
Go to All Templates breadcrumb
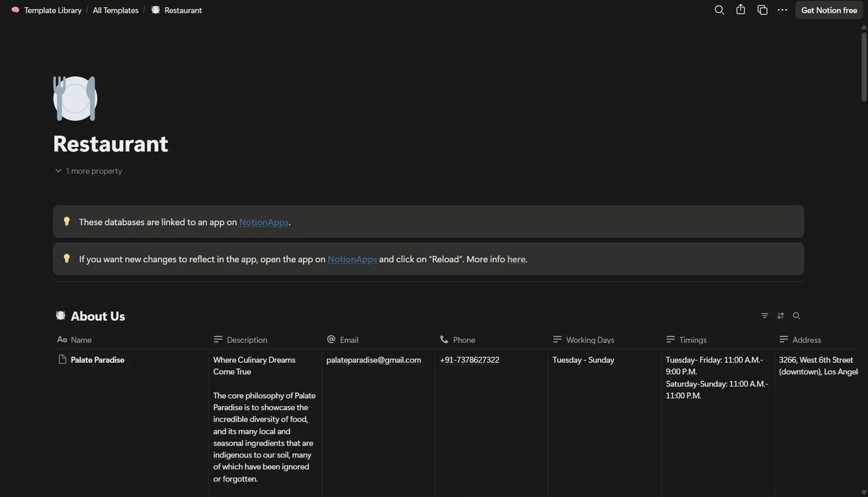coord(115,10)
